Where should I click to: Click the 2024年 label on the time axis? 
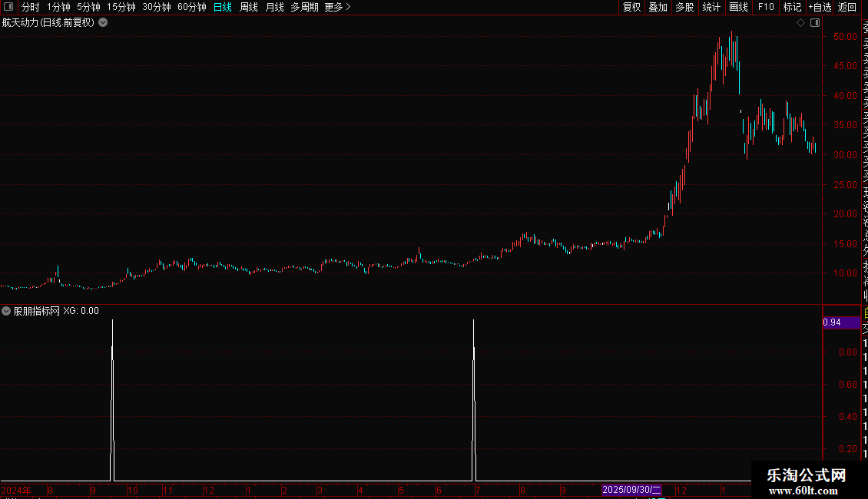[16, 490]
